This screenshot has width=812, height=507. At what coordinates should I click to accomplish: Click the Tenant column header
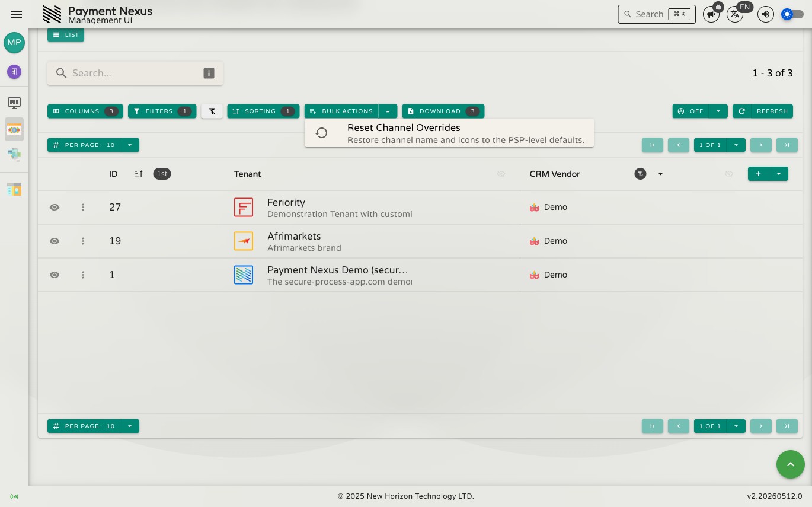pyautogui.click(x=248, y=174)
